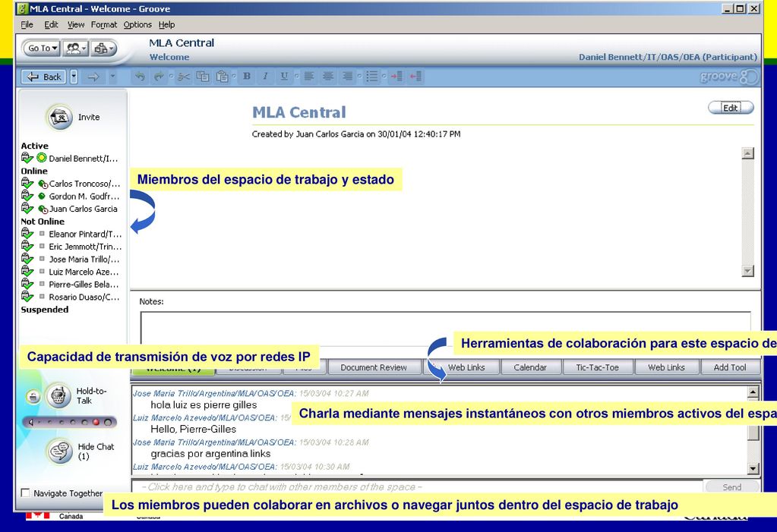Click the Undo icon
The width and height of the screenshot is (777, 532).
coord(141,77)
